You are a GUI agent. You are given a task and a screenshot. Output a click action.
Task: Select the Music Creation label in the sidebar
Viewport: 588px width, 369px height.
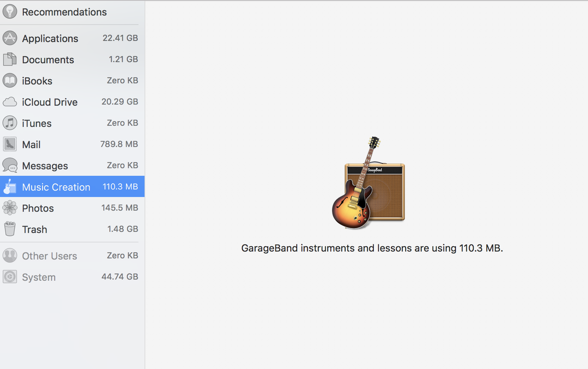click(56, 187)
